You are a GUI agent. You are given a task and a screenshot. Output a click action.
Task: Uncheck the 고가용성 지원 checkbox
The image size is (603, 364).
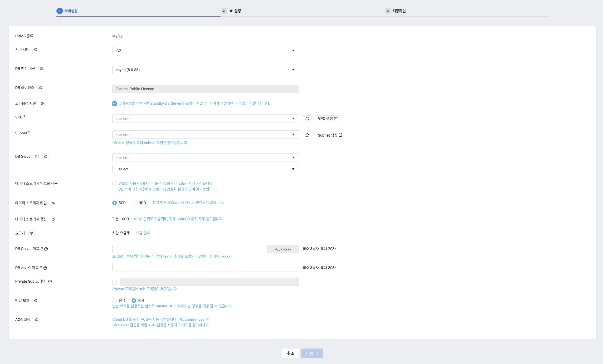[115, 103]
